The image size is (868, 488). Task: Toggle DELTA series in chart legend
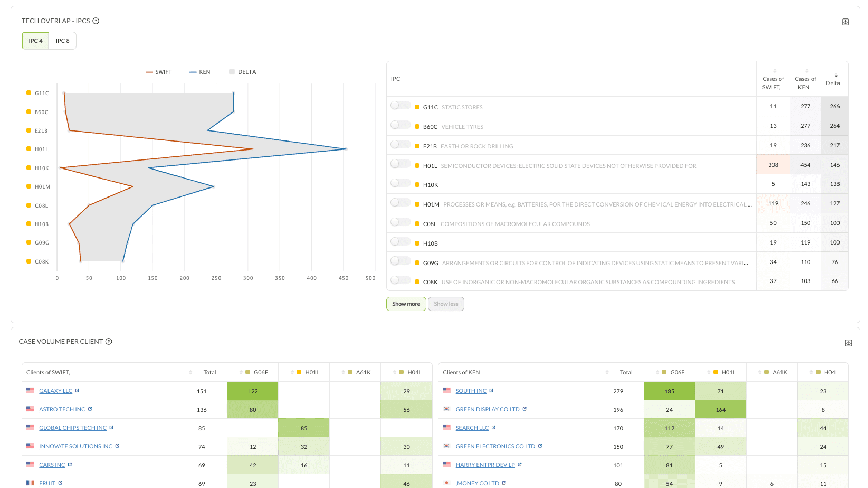click(x=242, y=72)
